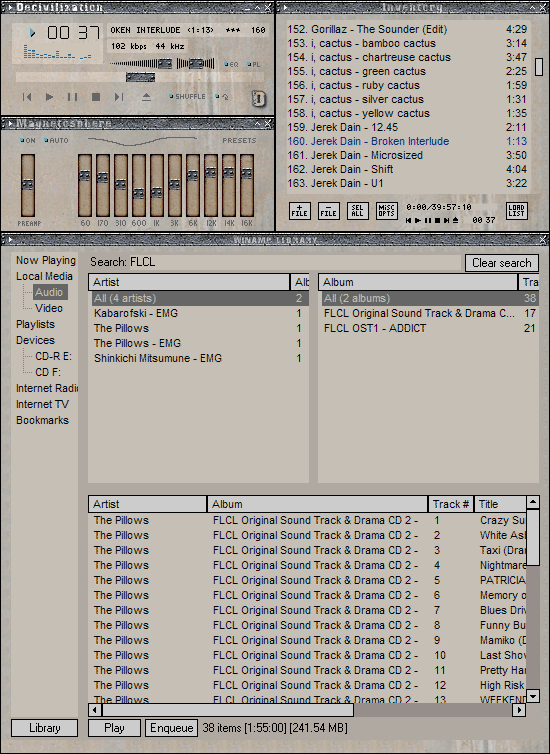Open Playlists in the library sidebar
This screenshot has height=754, width=550.
35,324
